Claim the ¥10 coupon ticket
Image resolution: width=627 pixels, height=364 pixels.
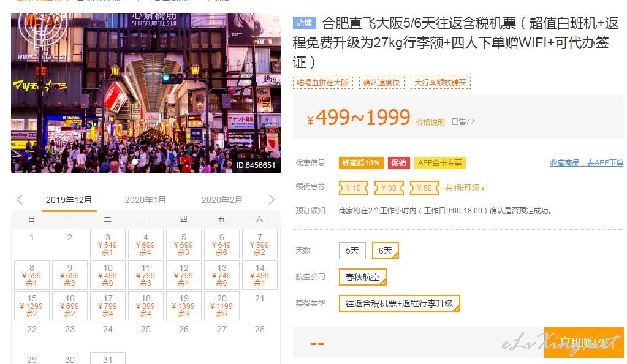click(x=354, y=188)
